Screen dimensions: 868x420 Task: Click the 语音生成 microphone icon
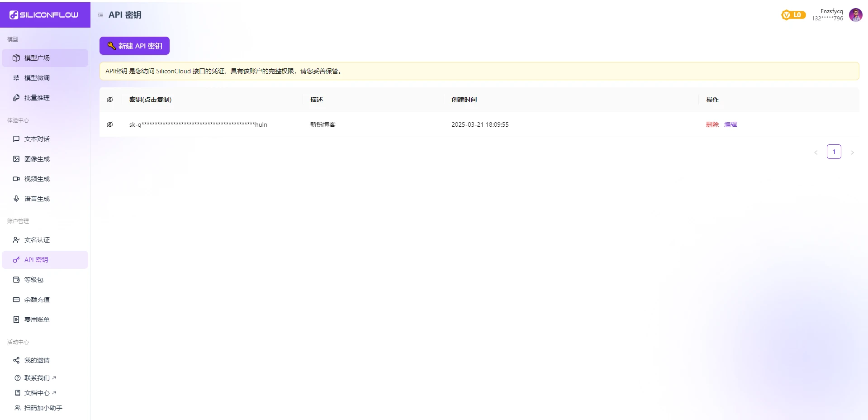(x=16, y=199)
